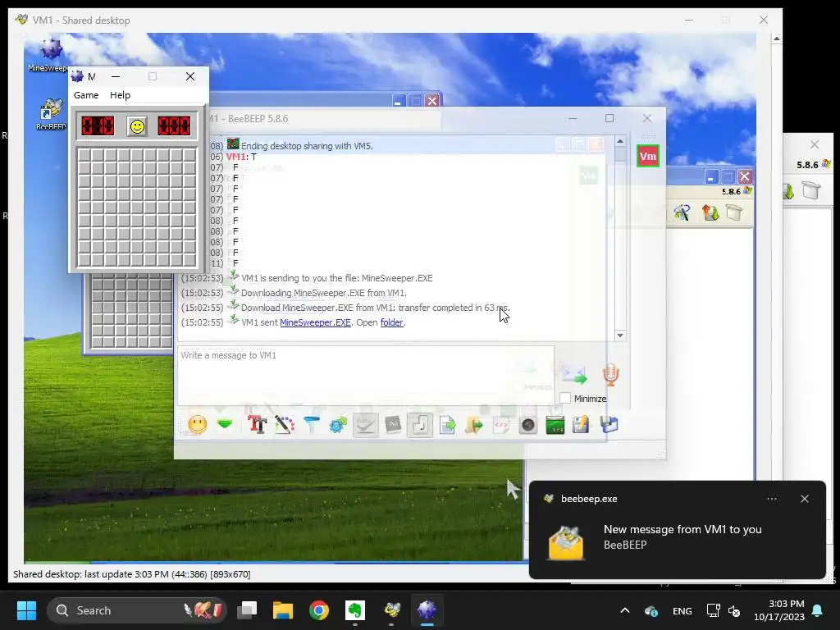
Task: Click the notification bell in the tray
Action: [818, 610]
